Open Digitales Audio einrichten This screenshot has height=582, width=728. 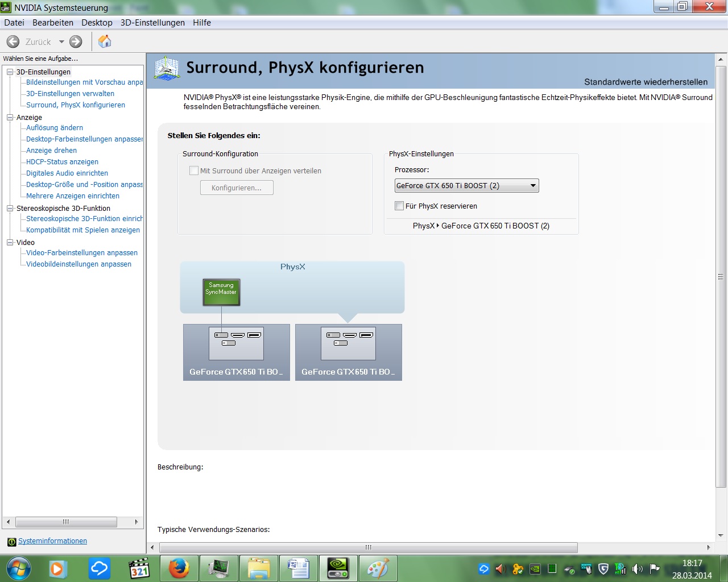click(67, 173)
